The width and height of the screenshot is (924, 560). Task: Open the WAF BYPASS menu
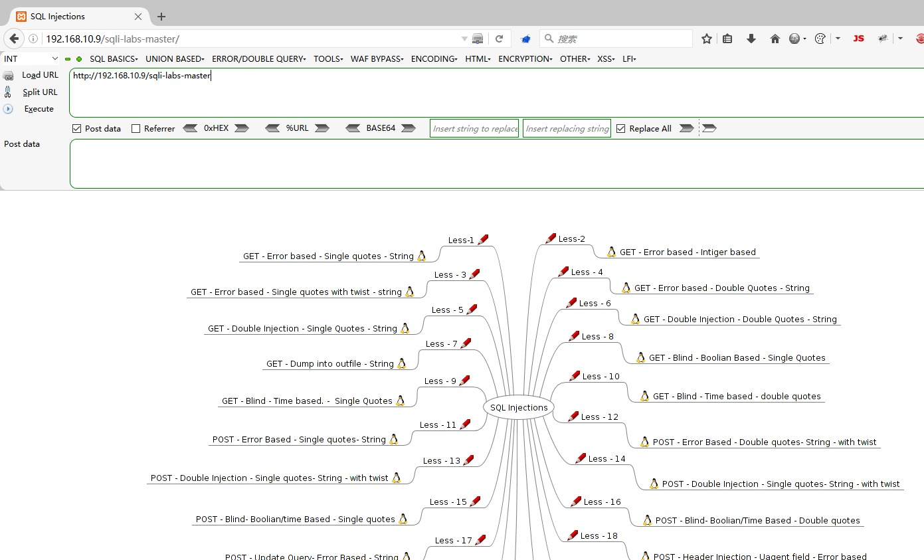[x=377, y=59]
